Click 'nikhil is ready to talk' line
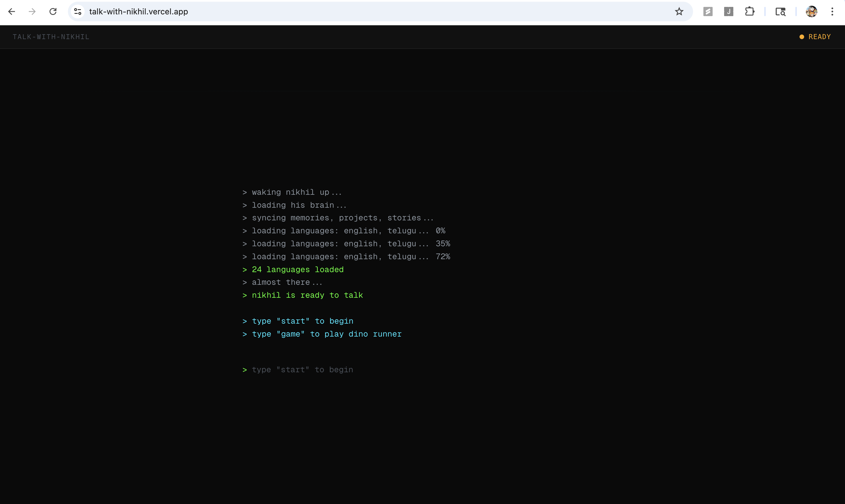 tap(307, 295)
